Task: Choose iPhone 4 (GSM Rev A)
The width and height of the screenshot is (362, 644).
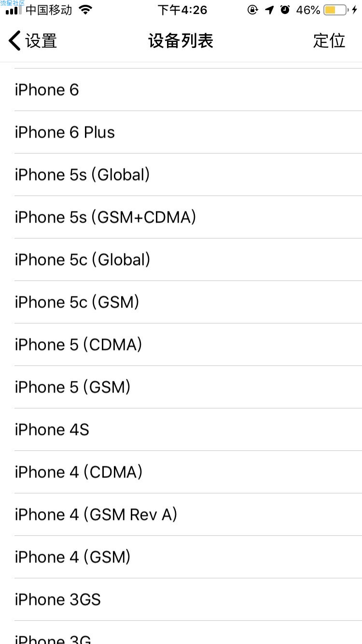Action: pos(188,515)
